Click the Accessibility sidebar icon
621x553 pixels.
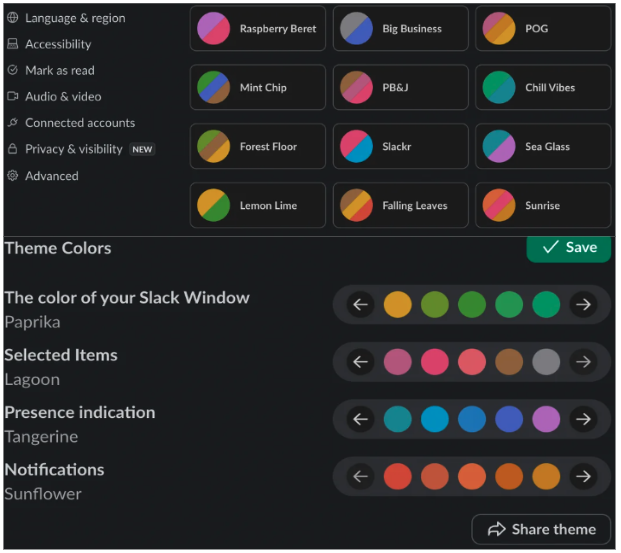tap(13, 44)
